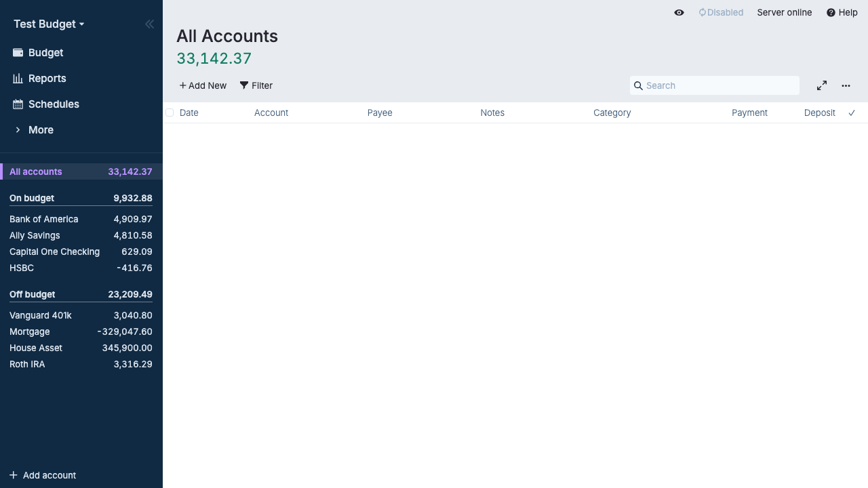The height and width of the screenshot is (488, 868).
Task: Select Off budget accounts group
Action: coord(81,294)
